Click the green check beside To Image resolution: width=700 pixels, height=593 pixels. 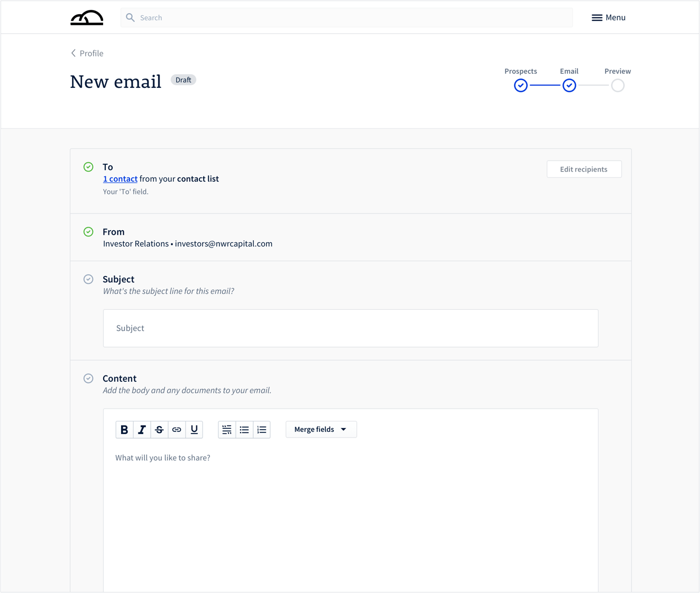(x=88, y=167)
